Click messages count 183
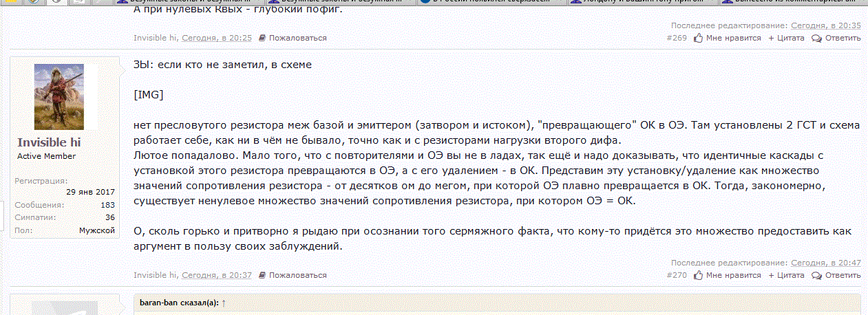This screenshot has width=868, height=315. [107, 205]
